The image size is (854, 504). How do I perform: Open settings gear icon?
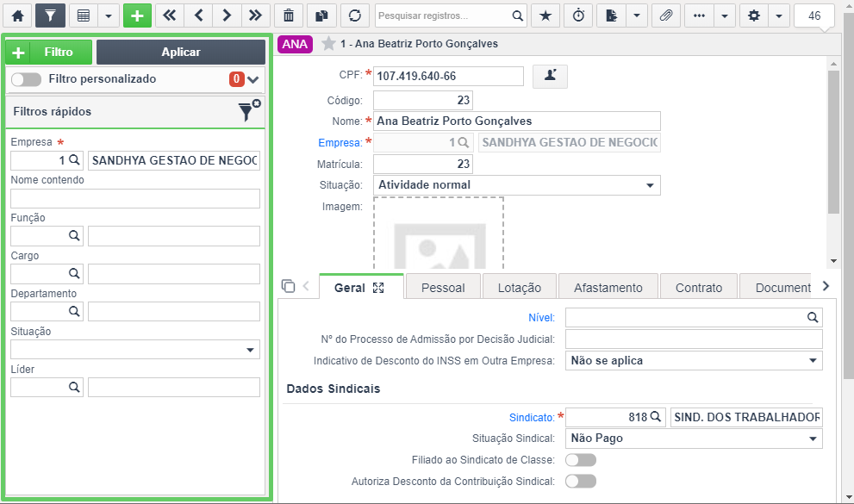[x=754, y=16]
